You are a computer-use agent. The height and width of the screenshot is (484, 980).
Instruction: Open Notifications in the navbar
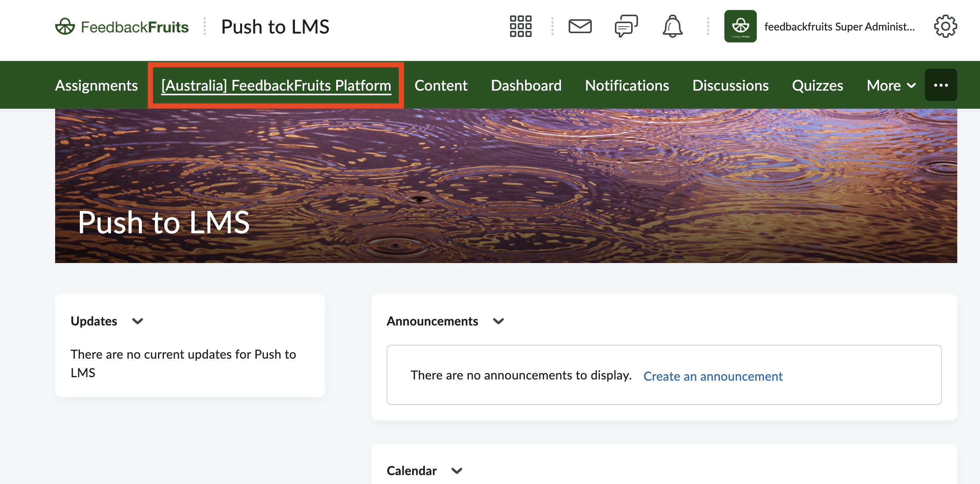[x=627, y=85]
